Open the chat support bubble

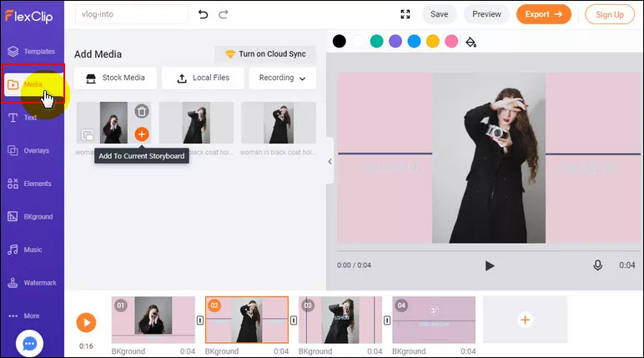pyautogui.click(x=29, y=344)
